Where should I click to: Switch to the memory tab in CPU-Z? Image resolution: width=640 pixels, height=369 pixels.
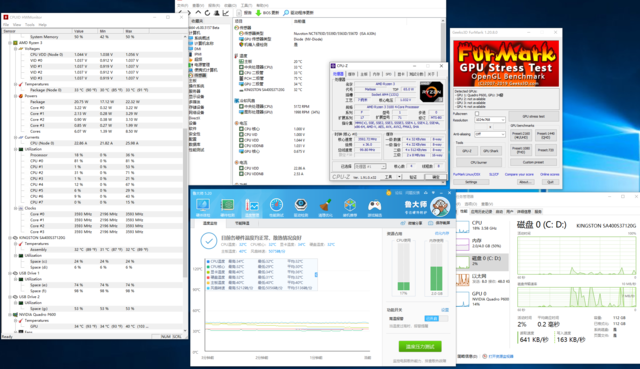pos(376,74)
